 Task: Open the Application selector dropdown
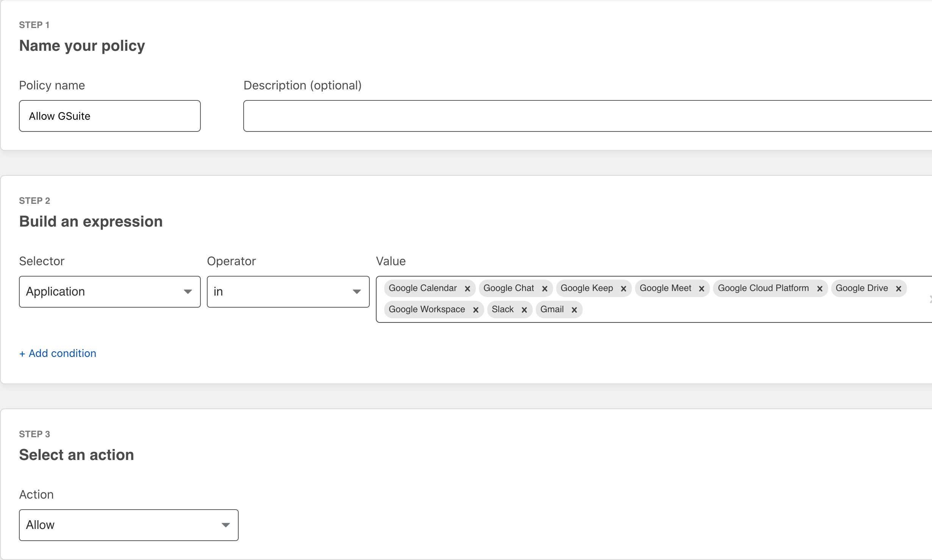(109, 291)
